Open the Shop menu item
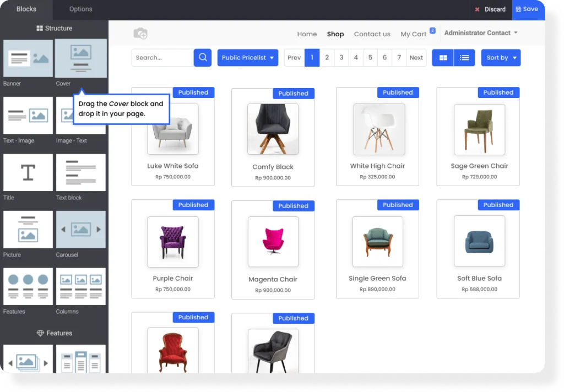 (x=335, y=34)
